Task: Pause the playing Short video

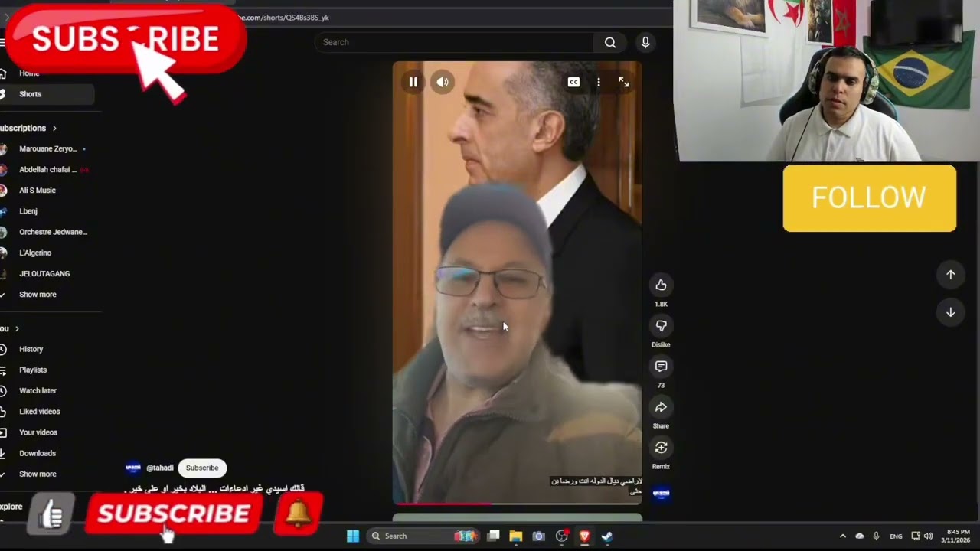Action: tap(413, 82)
